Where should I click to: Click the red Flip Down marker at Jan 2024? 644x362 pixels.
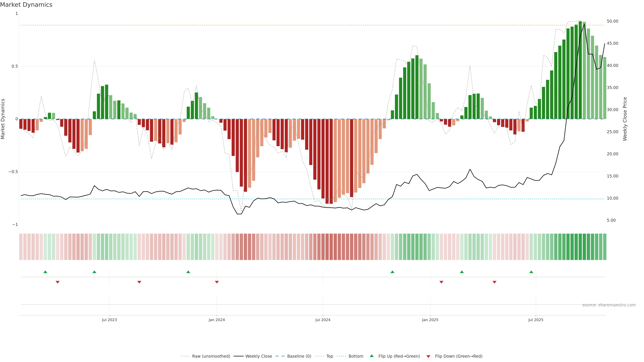click(217, 282)
